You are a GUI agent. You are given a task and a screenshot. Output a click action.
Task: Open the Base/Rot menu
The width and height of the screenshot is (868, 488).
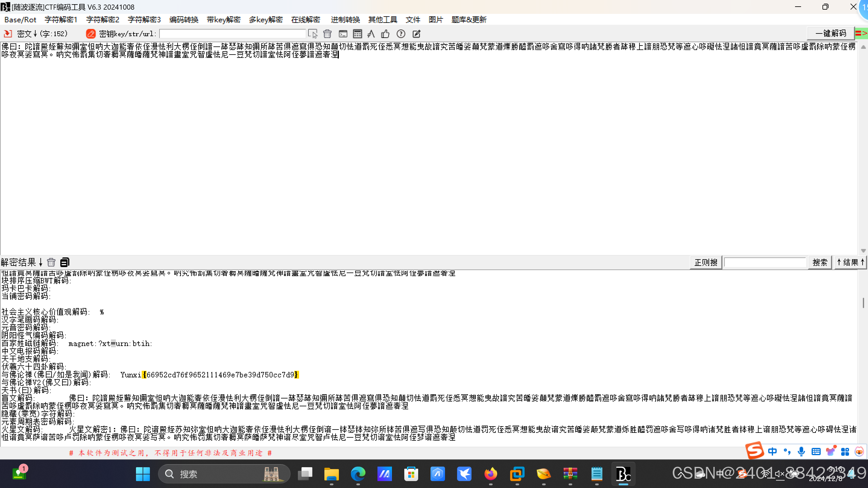point(20,20)
